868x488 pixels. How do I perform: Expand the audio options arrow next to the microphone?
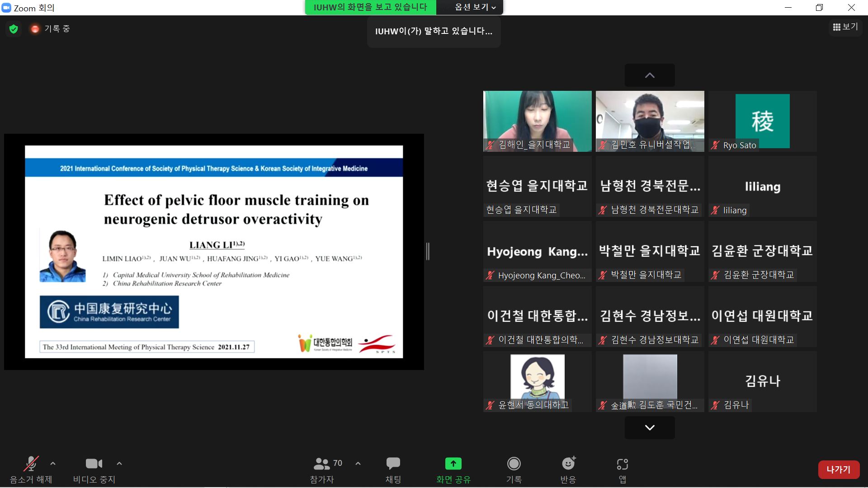[x=53, y=464]
